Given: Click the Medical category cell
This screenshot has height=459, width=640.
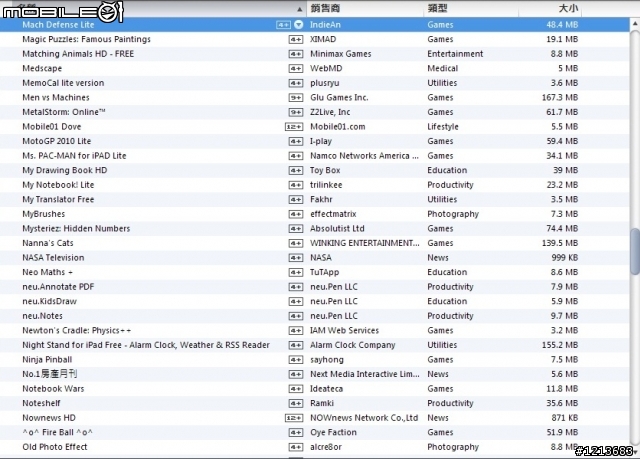Looking at the screenshot, I should [442, 69].
